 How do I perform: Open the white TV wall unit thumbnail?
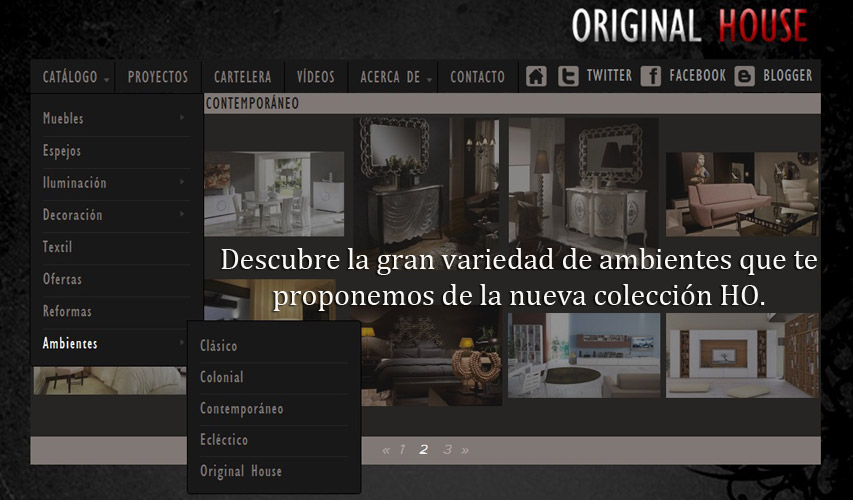tap(743, 355)
